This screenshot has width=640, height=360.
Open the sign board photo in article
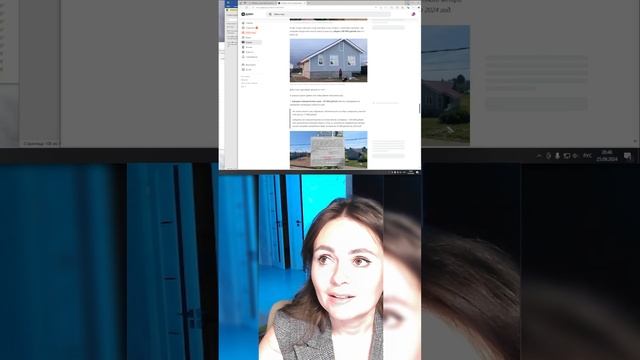pos(329,149)
